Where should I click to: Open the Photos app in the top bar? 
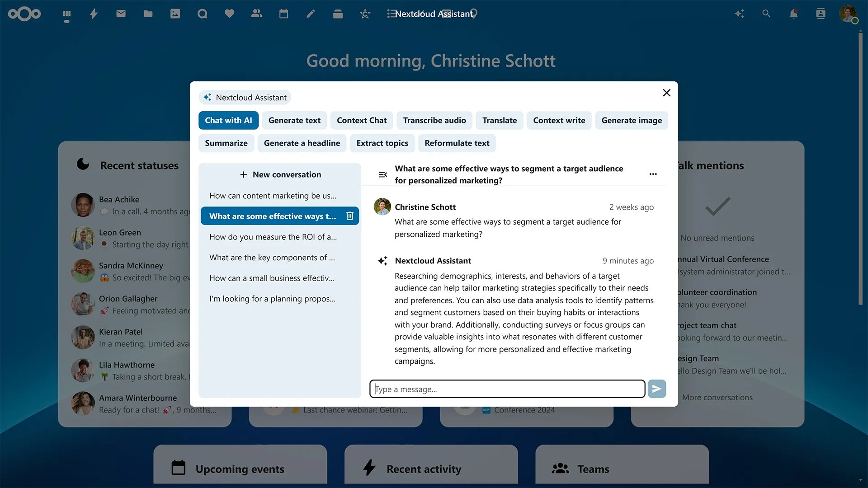(x=175, y=14)
